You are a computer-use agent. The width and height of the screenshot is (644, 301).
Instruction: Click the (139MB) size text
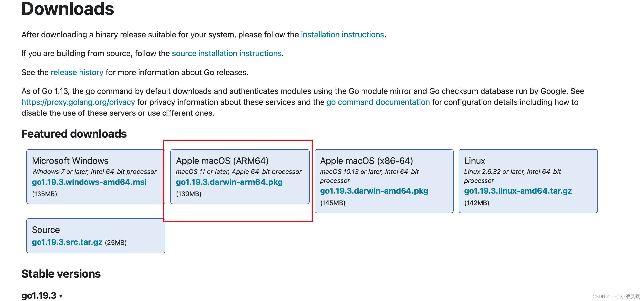pyautogui.click(x=189, y=194)
